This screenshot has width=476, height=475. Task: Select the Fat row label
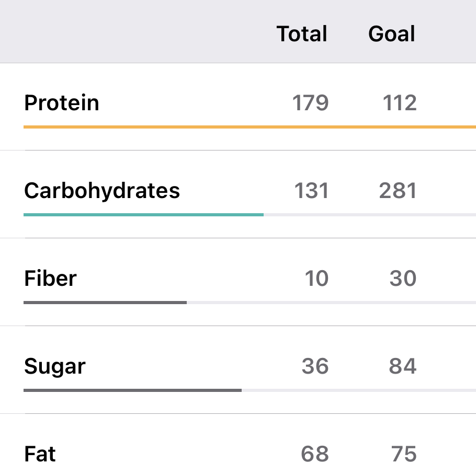coord(40,454)
